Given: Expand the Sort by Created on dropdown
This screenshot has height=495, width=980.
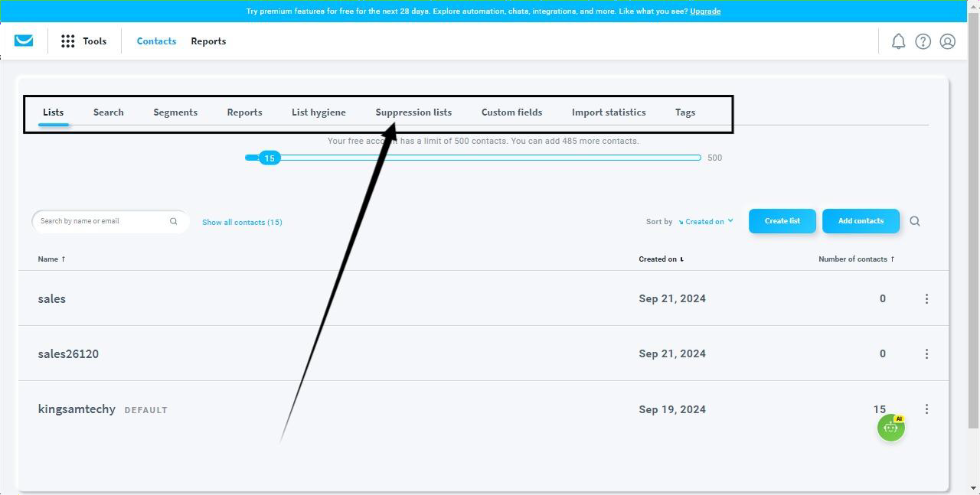Looking at the screenshot, I should tap(708, 221).
